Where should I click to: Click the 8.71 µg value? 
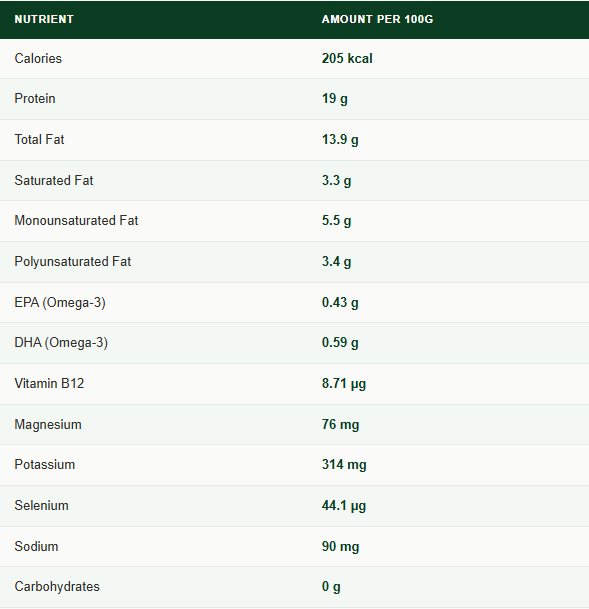[344, 383]
